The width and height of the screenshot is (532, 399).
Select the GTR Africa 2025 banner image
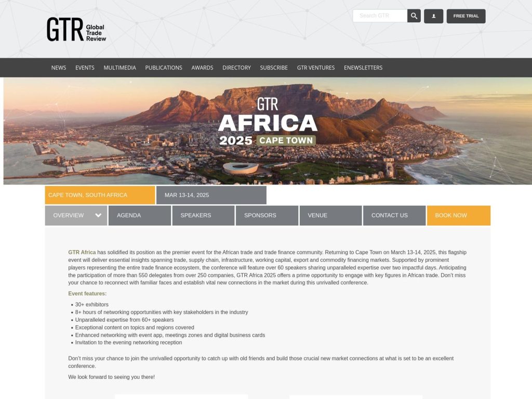click(266, 130)
